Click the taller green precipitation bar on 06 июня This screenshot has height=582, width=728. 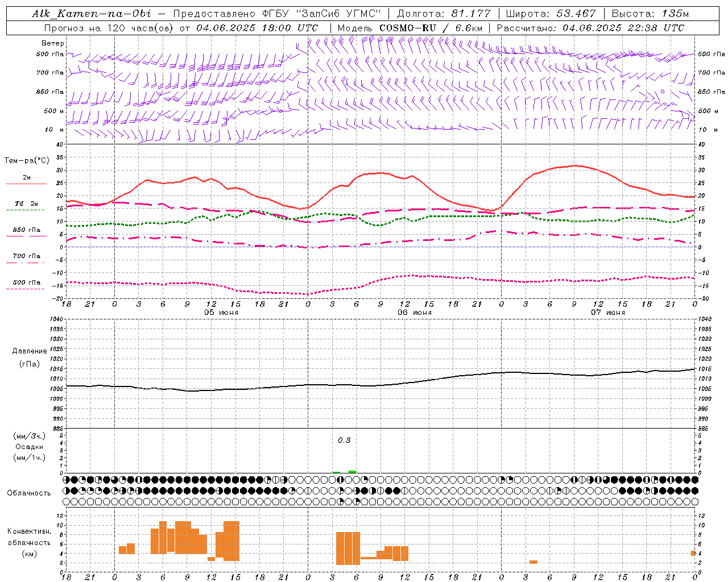[353, 472]
